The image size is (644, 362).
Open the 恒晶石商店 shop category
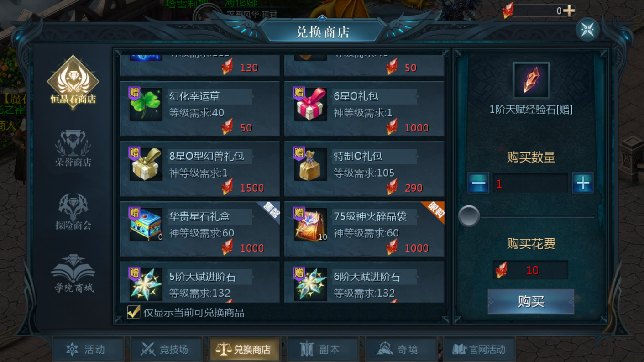tap(73, 81)
